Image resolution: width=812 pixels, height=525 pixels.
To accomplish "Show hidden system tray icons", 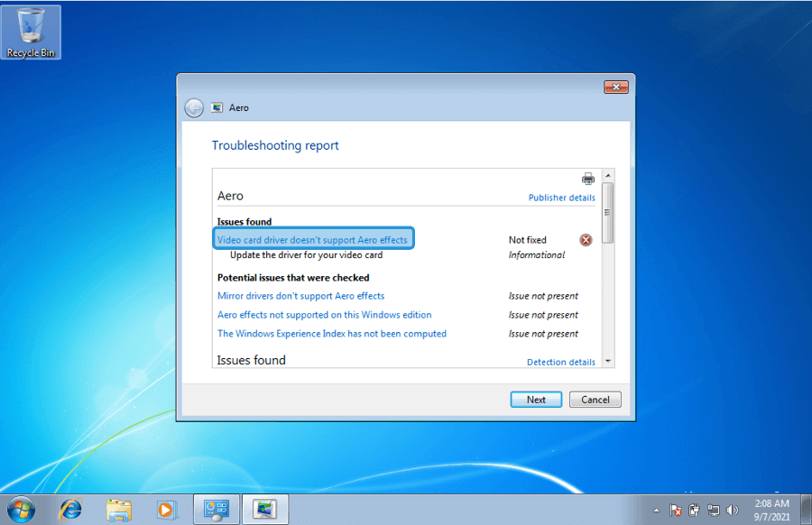I will [656, 511].
